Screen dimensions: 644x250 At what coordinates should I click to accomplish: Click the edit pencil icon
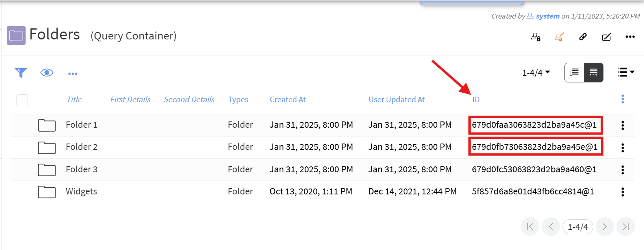(x=607, y=37)
